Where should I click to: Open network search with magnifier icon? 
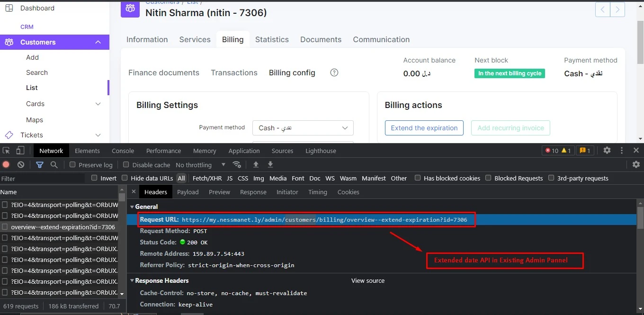click(x=54, y=165)
